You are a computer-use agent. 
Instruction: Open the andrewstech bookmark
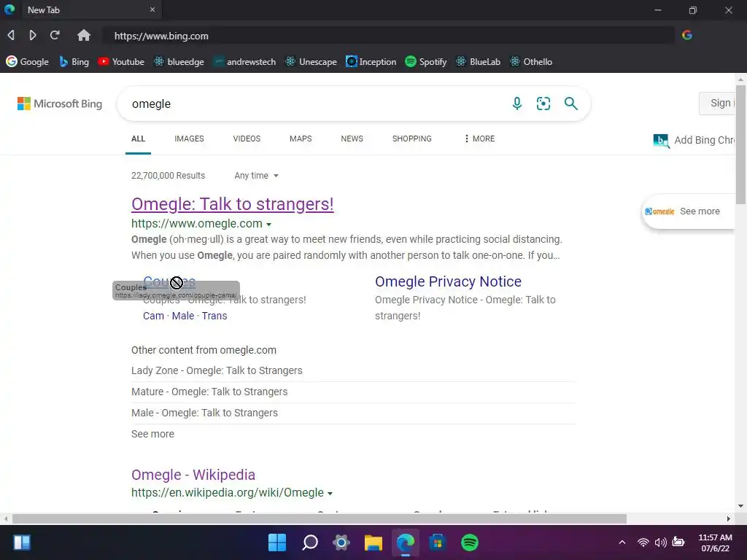(x=245, y=62)
